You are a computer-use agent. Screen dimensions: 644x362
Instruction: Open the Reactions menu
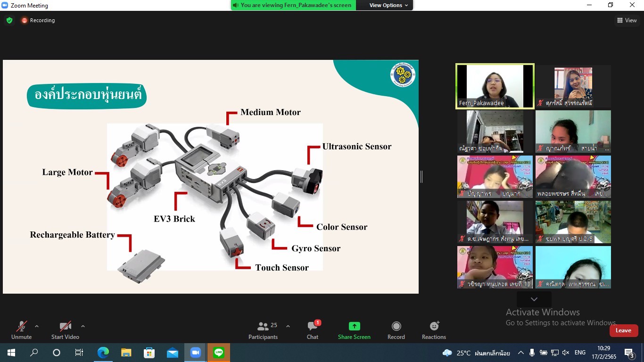pyautogui.click(x=434, y=330)
